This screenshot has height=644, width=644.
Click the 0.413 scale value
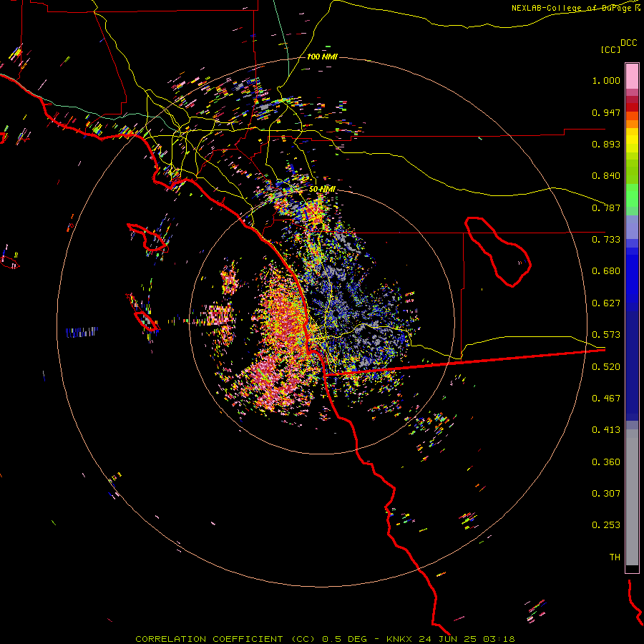pyautogui.click(x=606, y=430)
